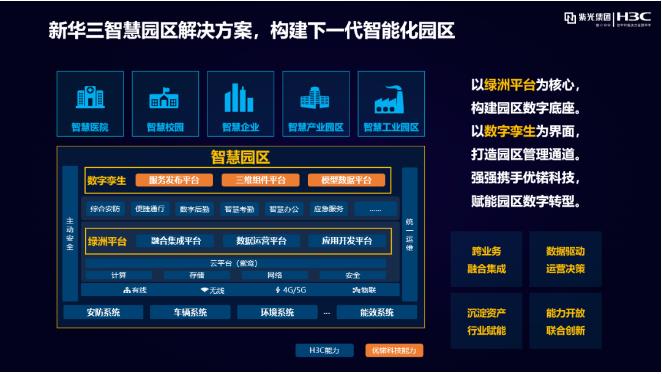
Task: Select the 服务发布平台 orange button
Action: tap(174, 180)
